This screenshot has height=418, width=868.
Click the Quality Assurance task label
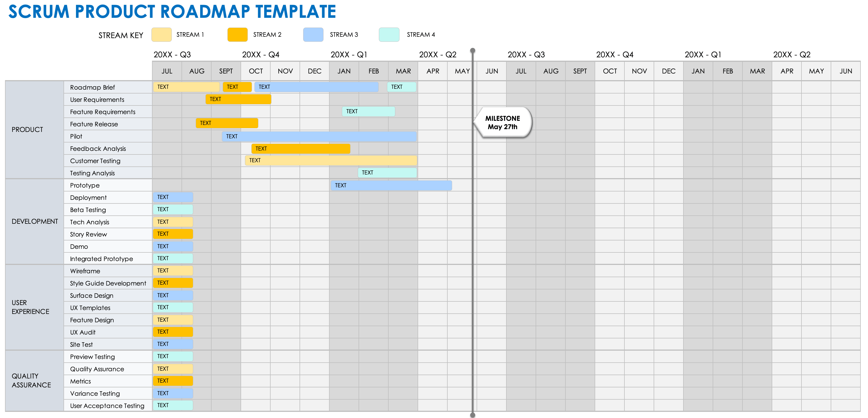[97, 369]
